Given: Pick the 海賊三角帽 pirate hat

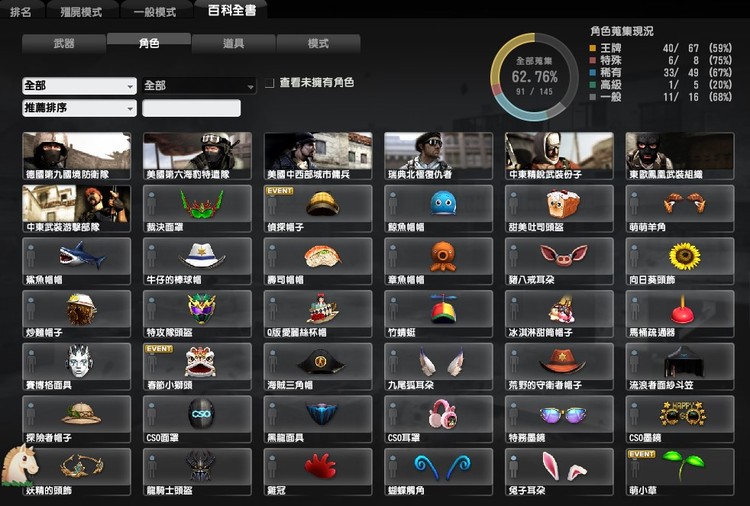Looking at the screenshot, I should point(318,366).
